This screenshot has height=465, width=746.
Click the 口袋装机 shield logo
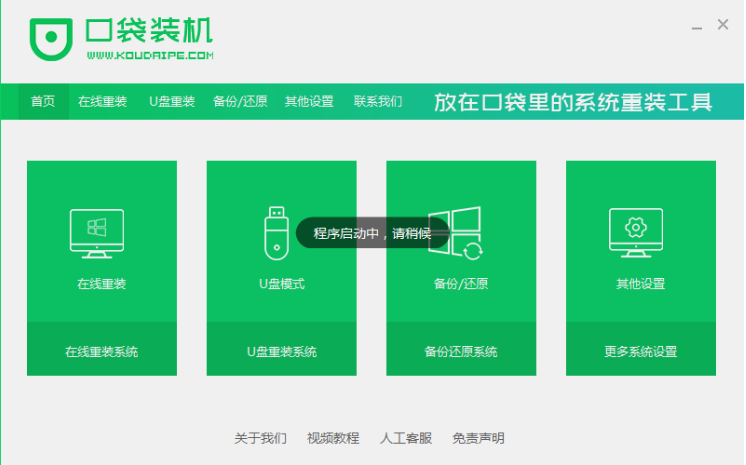click(51, 39)
